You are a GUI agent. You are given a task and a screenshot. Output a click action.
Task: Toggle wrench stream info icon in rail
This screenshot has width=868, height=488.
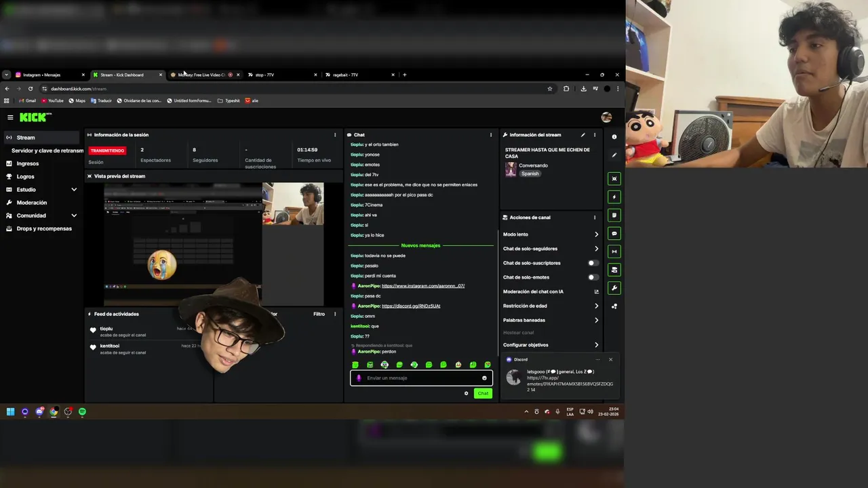coord(614,288)
